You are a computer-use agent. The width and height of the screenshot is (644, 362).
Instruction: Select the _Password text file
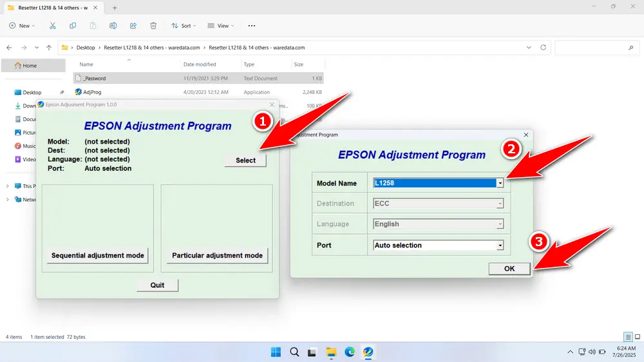[x=198, y=78]
